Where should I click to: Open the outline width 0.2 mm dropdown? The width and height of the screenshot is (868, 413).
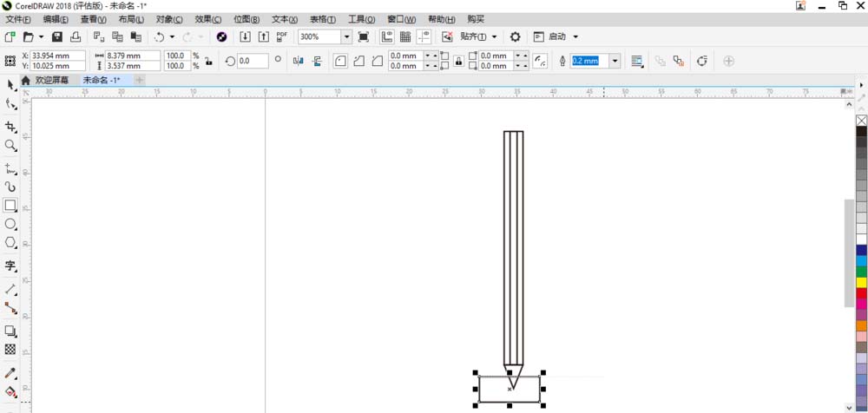pos(615,61)
